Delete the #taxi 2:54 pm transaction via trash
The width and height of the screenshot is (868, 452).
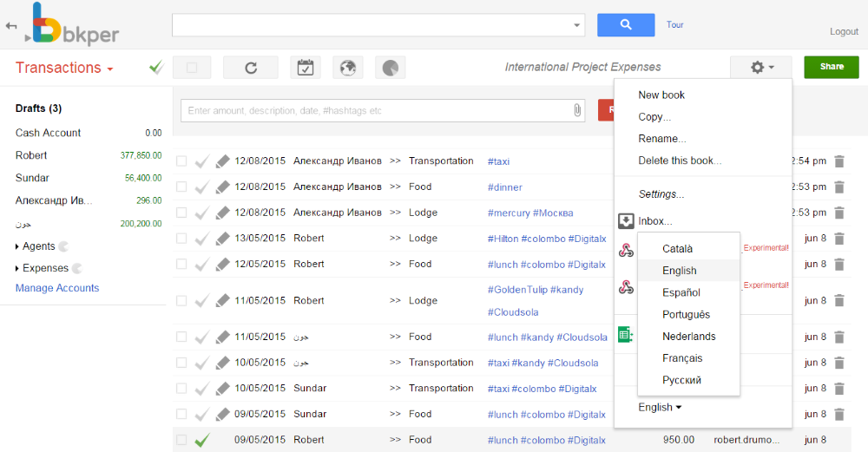[x=839, y=161]
